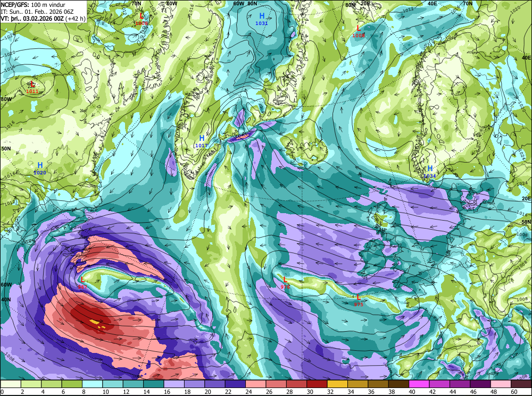The image size is (532, 396).
Task: Click the legend swatch between 36 and 38
Action: 378,384
